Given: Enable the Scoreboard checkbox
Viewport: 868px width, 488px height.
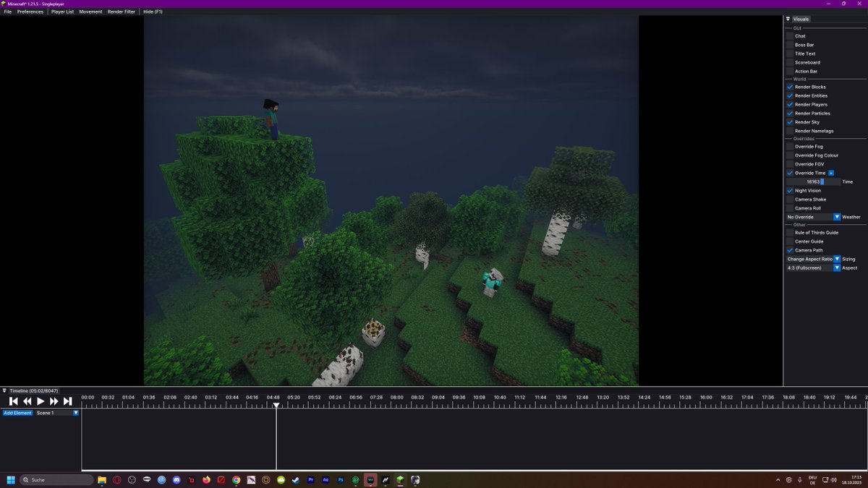Looking at the screenshot, I should [x=790, y=62].
